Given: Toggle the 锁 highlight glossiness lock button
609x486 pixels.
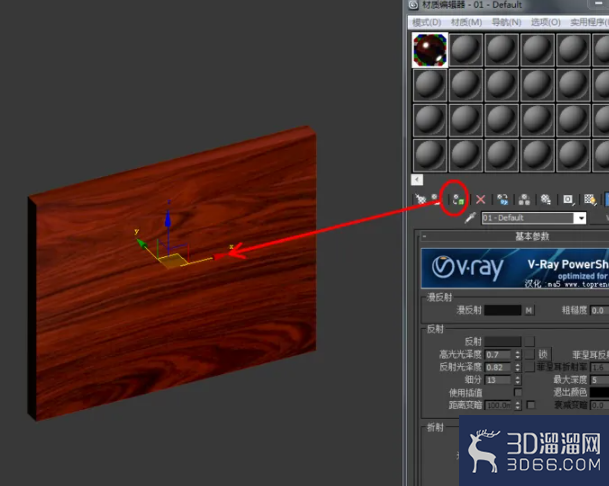Looking at the screenshot, I should (x=543, y=354).
